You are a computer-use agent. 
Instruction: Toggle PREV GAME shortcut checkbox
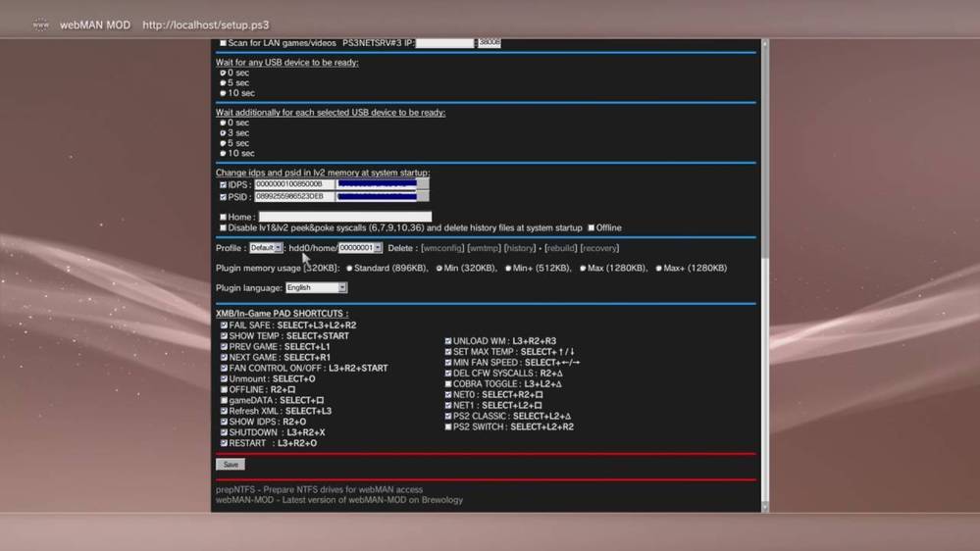224,347
